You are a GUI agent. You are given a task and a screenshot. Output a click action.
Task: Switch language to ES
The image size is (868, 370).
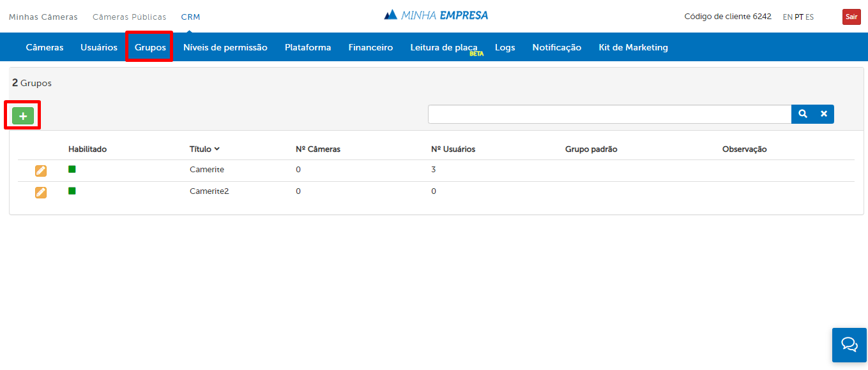[x=809, y=17]
